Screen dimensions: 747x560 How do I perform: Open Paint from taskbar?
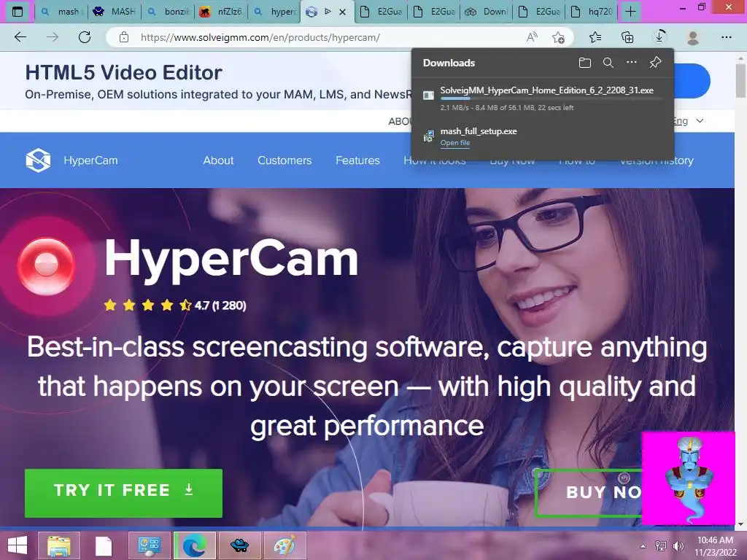coord(285,545)
